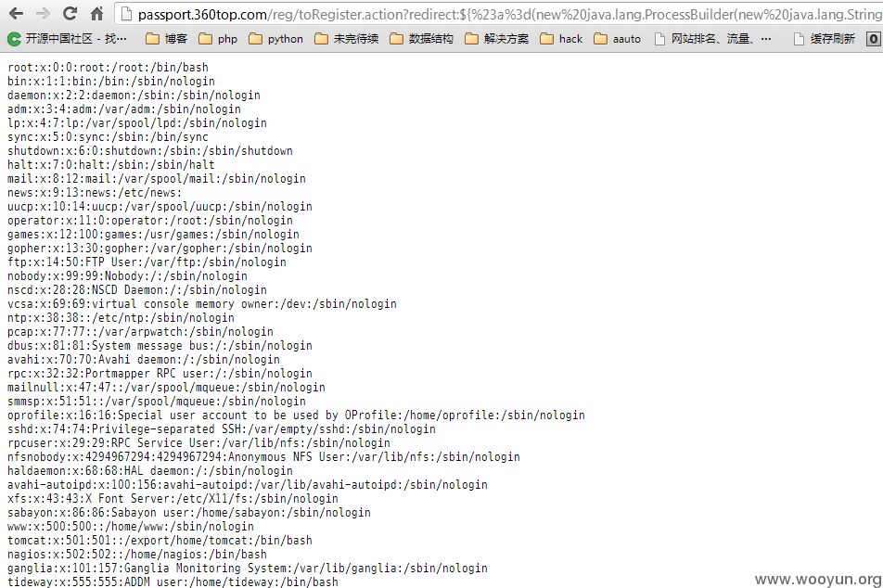Open the hack bookmarks folder
883x588 pixels.
pyautogui.click(x=561, y=39)
